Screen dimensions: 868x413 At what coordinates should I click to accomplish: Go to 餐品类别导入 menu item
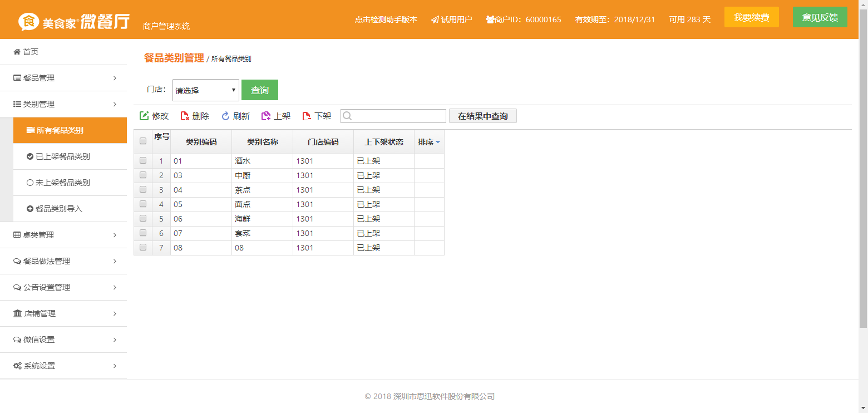pyautogui.click(x=58, y=209)
